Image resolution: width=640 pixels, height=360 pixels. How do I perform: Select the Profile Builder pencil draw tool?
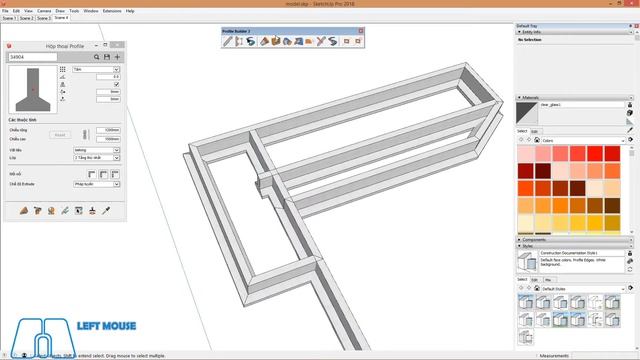(x=227, y=41)
